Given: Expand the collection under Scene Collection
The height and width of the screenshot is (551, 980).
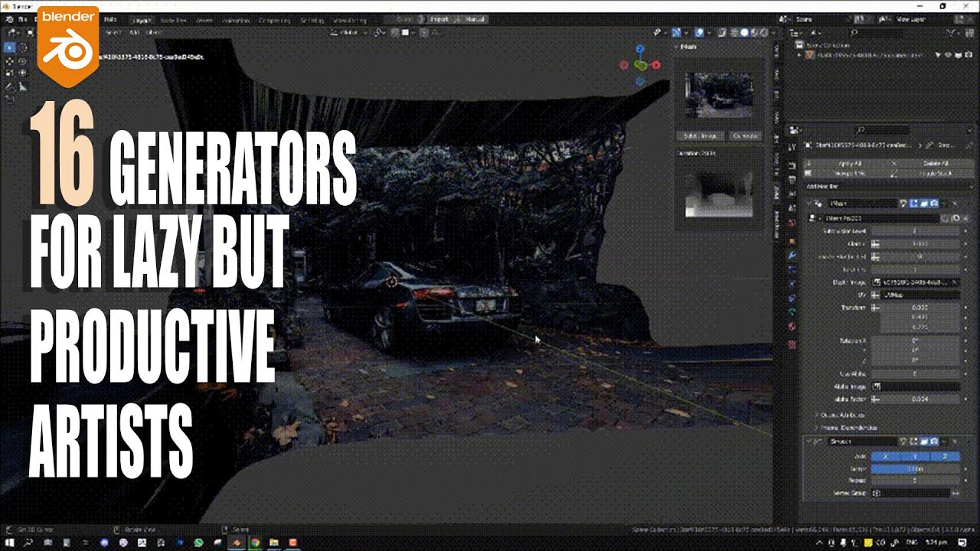Looking at the screenshot, I should (801, 55).
